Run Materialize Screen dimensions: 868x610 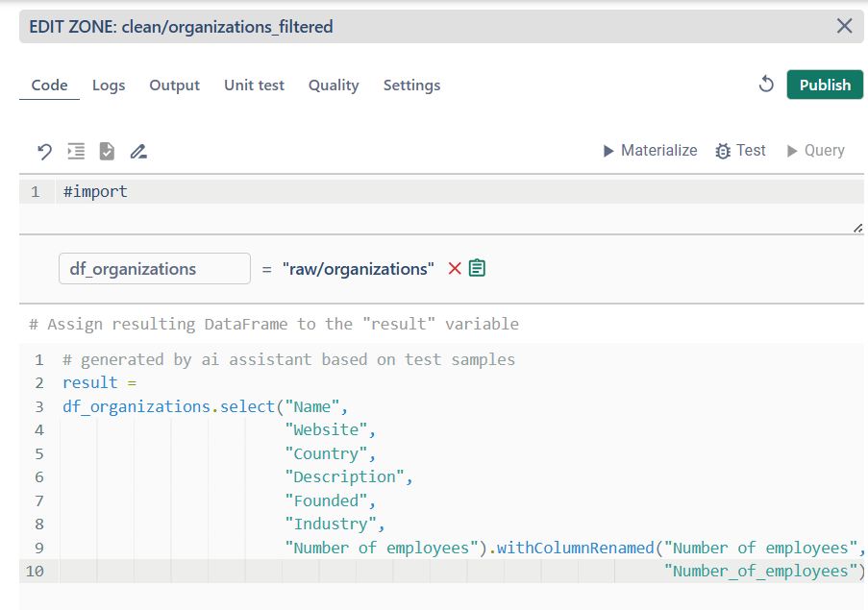[x=650, y=151]
